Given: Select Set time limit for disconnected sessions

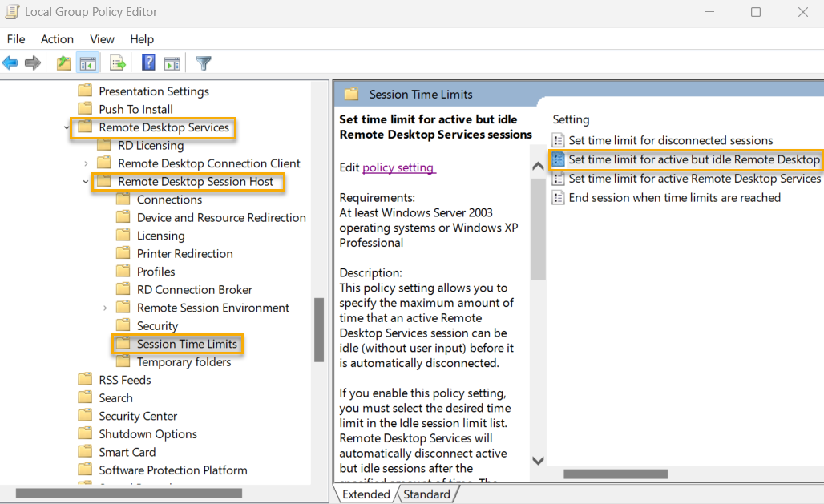Looking at the screenshot, I should tap(669, 139).
